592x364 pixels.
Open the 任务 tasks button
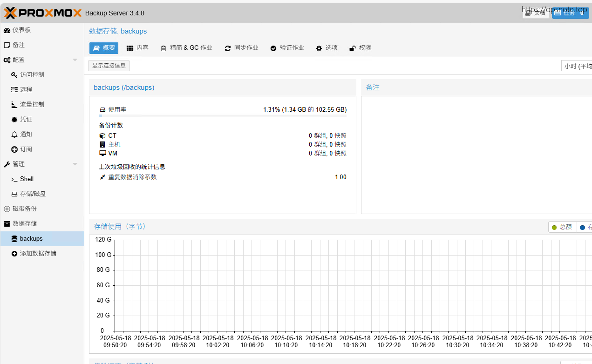pos(570,13)
